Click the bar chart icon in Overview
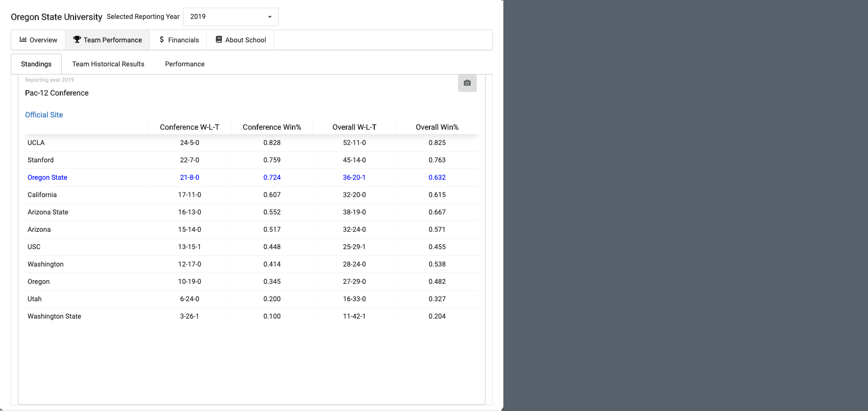The height and width of the screenshot is (411, 868). point(23,39)
